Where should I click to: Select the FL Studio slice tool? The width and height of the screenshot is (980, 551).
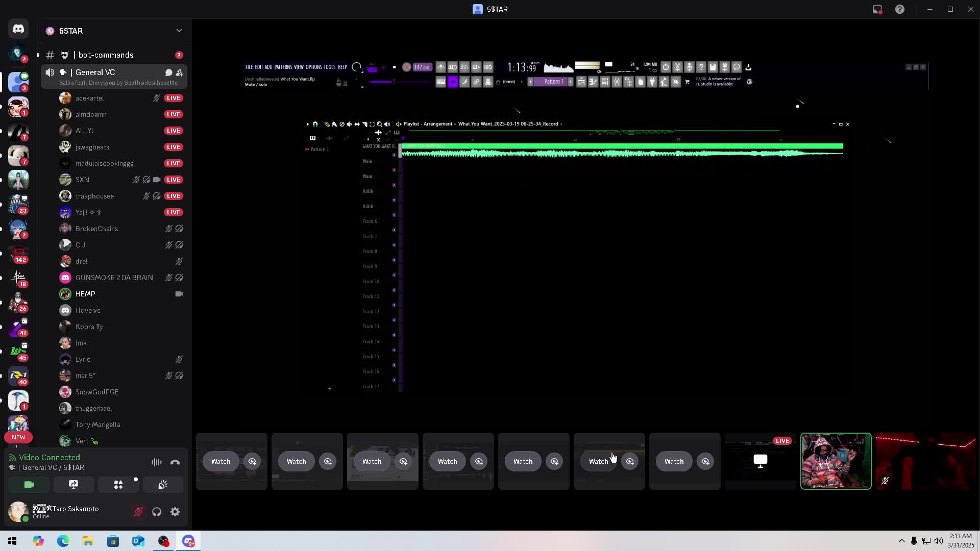pyautogui.click(x=364, y=124)
